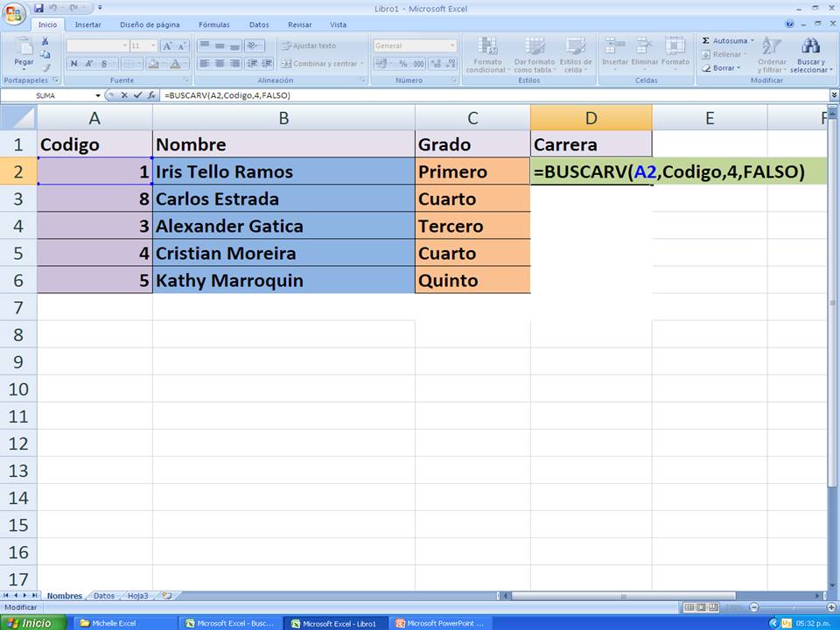Image resolution: width=840 pixels, height=630 pixels.
Task: Click the Autosuma icon
Action: [705, 38]
